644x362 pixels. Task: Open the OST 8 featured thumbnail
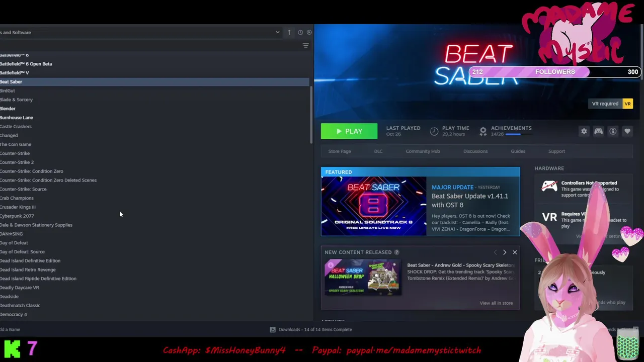point(374,206)
